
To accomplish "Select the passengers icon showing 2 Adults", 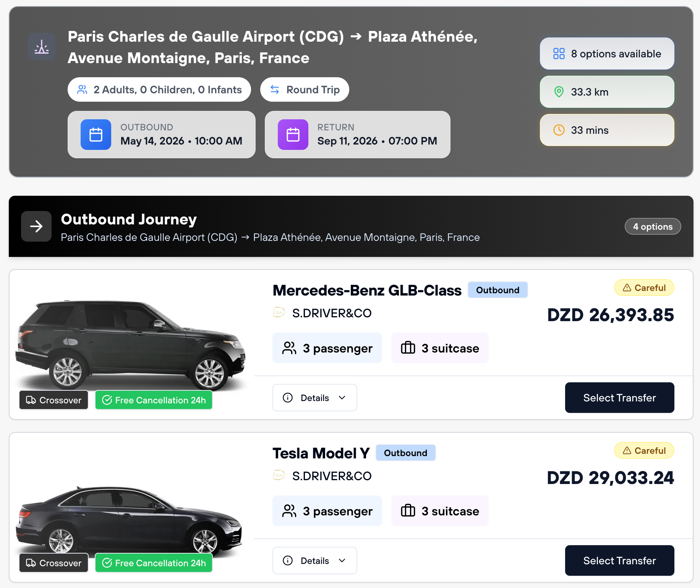I will [x=82, y=89].
